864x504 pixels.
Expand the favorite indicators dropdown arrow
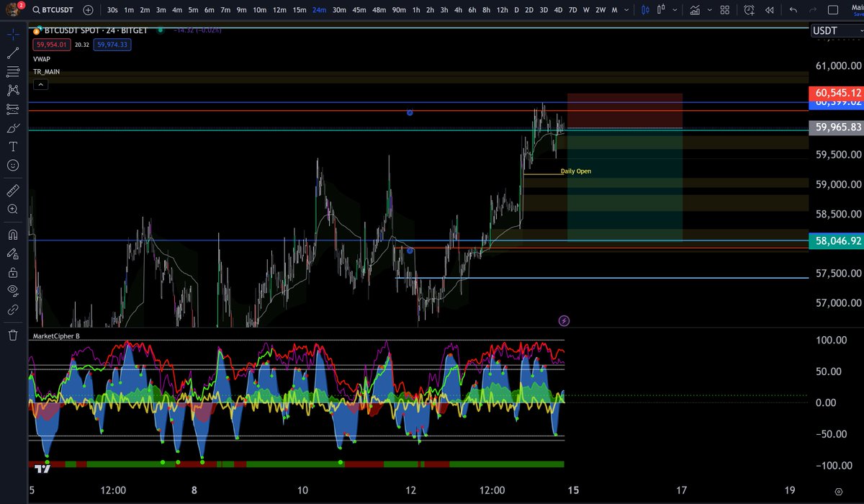[x=708, y=10]
